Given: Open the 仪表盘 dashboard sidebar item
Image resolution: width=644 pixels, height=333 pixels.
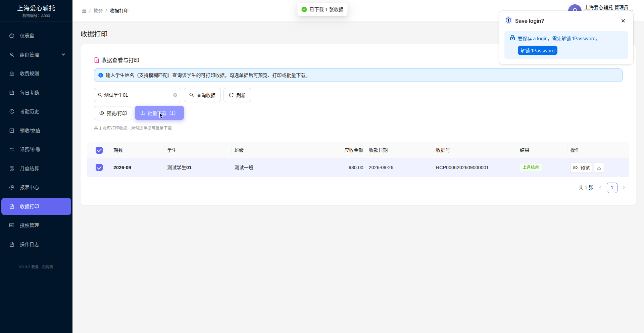Looking at the screenshot, I should [x=36, y=36].
